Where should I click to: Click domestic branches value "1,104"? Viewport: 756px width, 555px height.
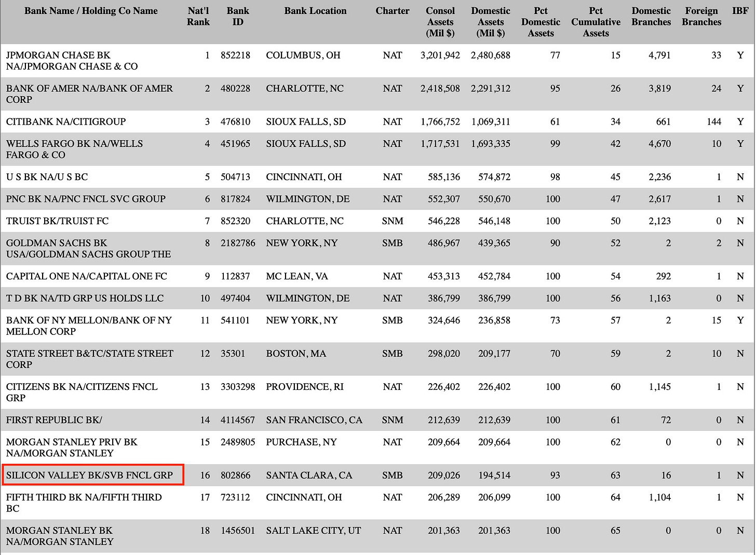(x=659, y=497)
